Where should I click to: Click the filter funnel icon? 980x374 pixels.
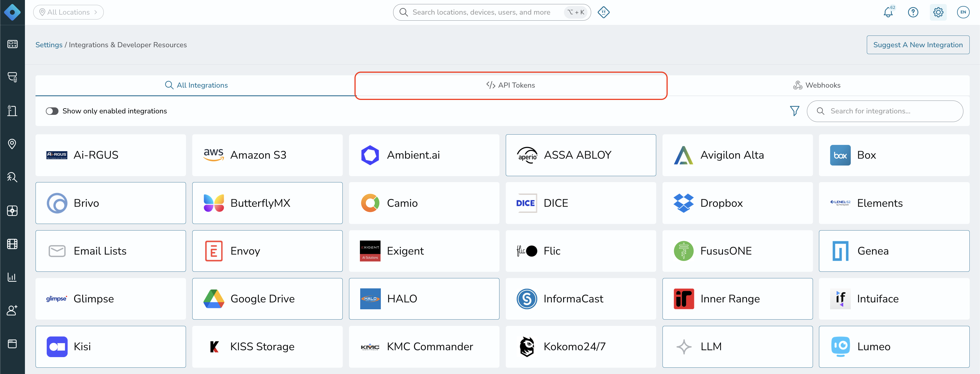(x=794, y=111)
